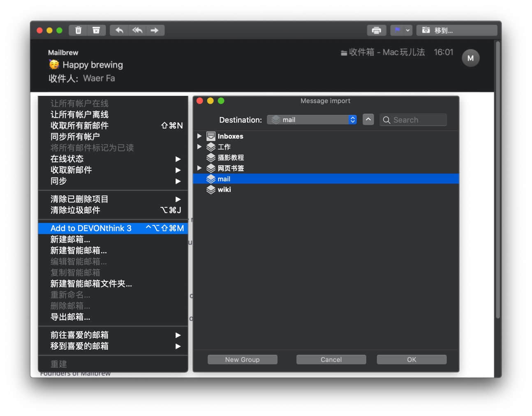
Task: Click the 摄影教程 stack icon
Action: click(211, 157)
